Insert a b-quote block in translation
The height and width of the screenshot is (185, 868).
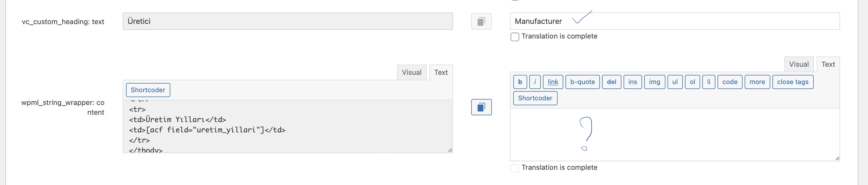(582, 82)
